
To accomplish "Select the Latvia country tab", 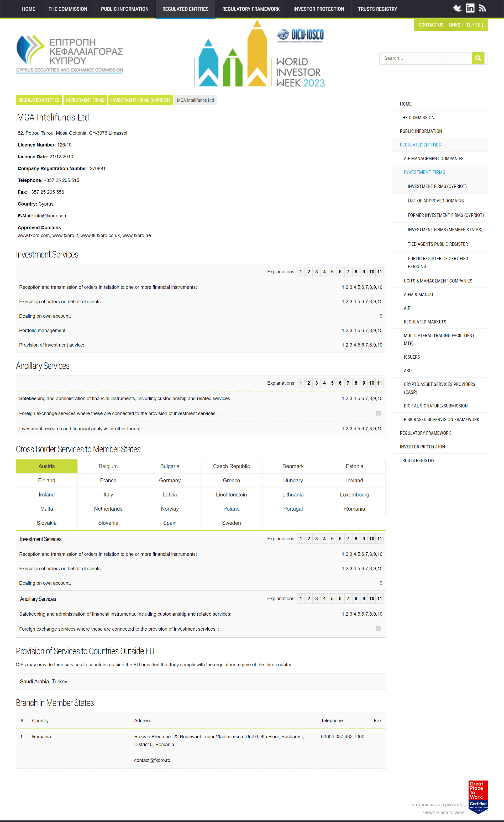I will (170, 494).
